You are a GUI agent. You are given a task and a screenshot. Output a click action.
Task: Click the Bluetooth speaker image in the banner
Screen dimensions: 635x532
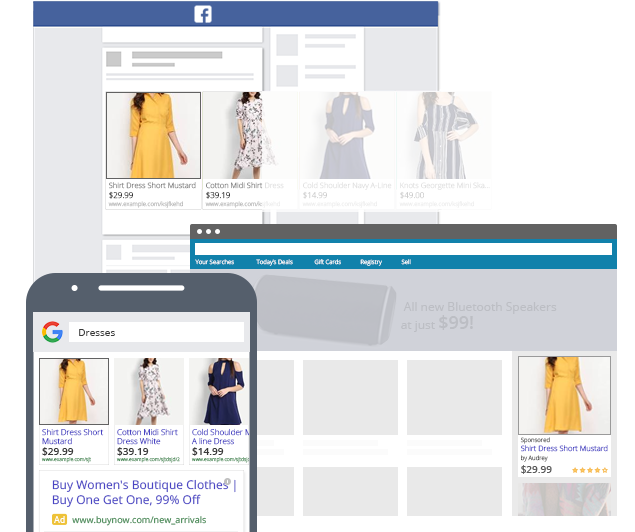326,310
